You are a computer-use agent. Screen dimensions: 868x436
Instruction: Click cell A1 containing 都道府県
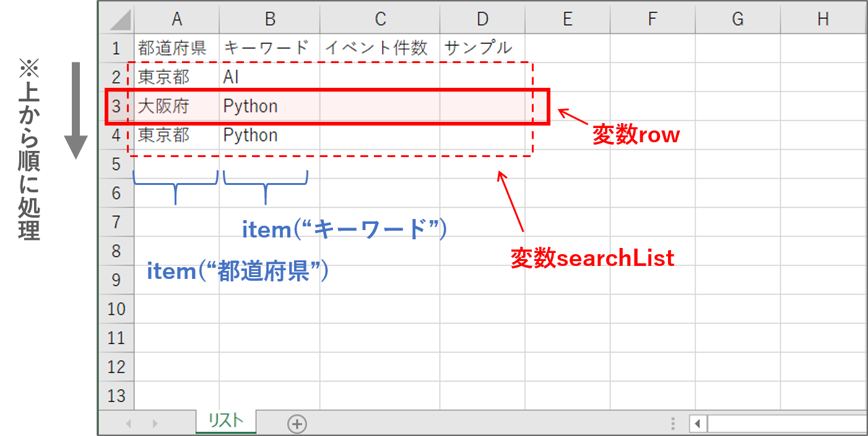tap(173, 48)
